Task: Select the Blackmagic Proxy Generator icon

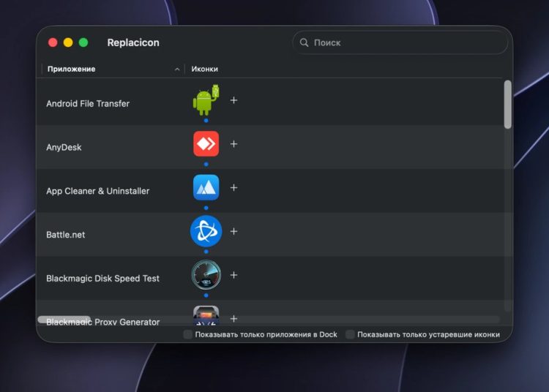Action: (206, 315)
